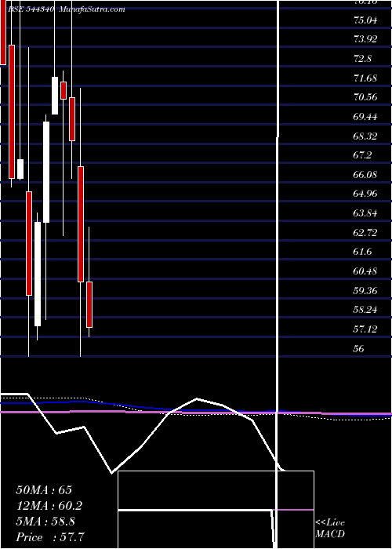Click the 60.48 price axis label
Viewport: 392px width, 549px height.
point(366,272)
